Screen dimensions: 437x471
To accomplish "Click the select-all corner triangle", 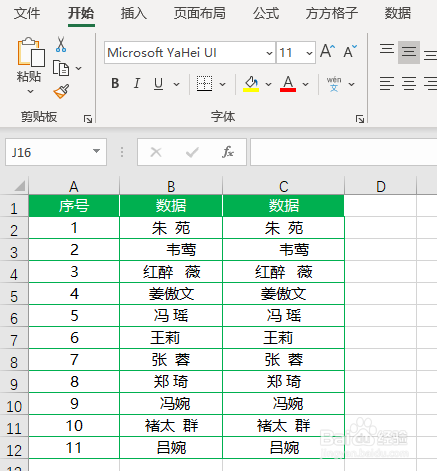I will point(20,186).
